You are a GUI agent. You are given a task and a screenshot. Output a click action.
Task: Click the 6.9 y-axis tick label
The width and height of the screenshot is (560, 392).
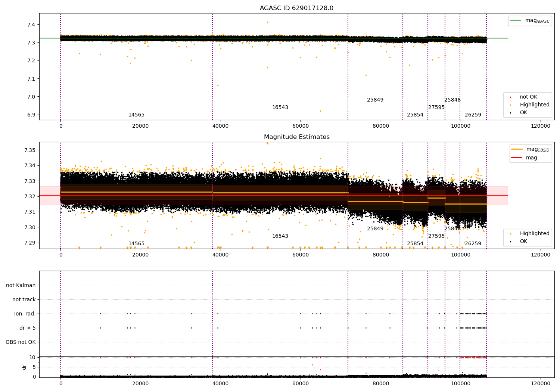31,115
